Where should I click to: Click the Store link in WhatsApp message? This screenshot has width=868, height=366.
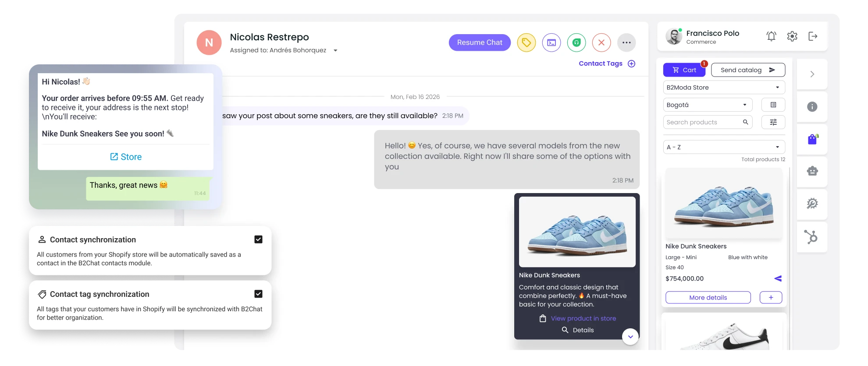[x=126, y=157]
